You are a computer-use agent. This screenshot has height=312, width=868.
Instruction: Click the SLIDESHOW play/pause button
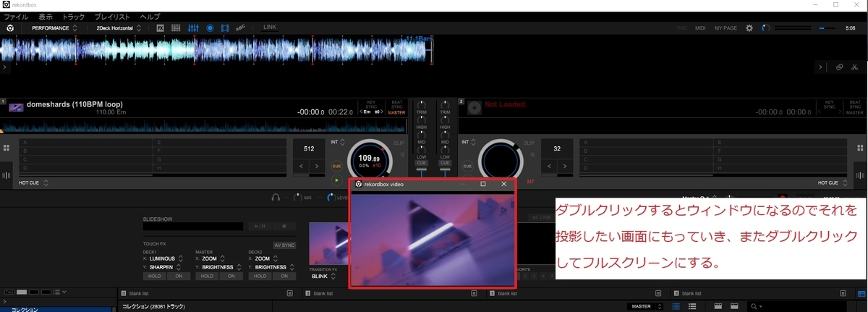pos(258,227)
